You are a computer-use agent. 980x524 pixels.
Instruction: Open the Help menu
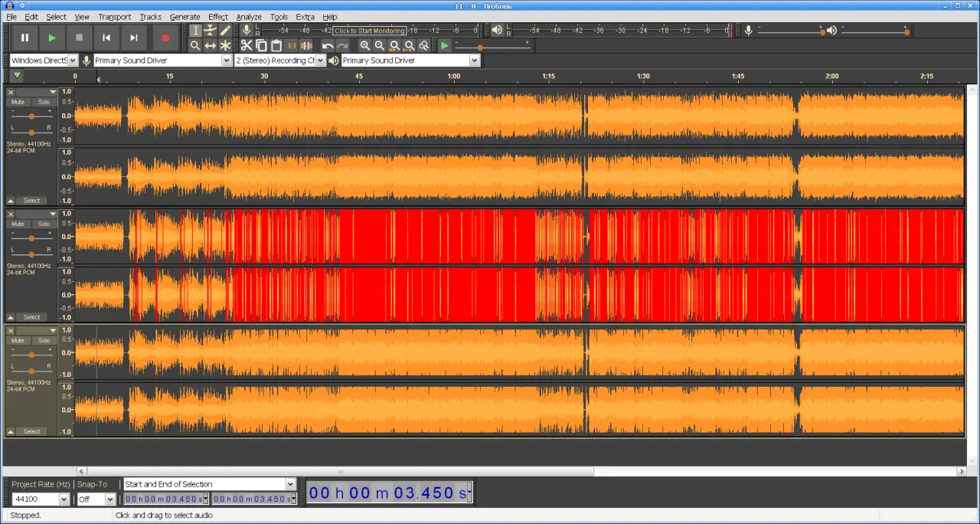click(x=329, y=17)
